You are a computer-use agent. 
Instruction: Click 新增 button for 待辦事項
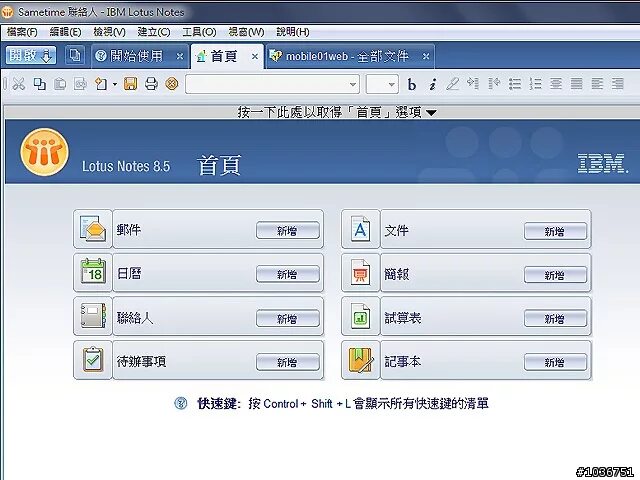click(288, 362)
